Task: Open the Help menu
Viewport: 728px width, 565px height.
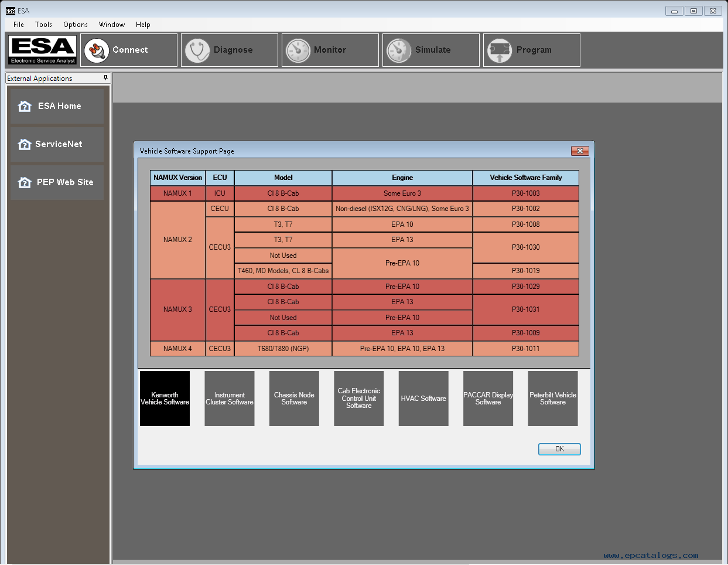Action: pos(143,25)
